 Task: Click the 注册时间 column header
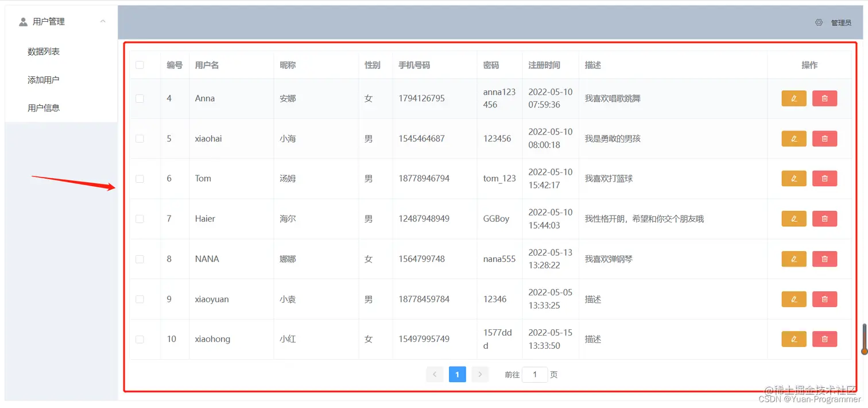(544, 66)
